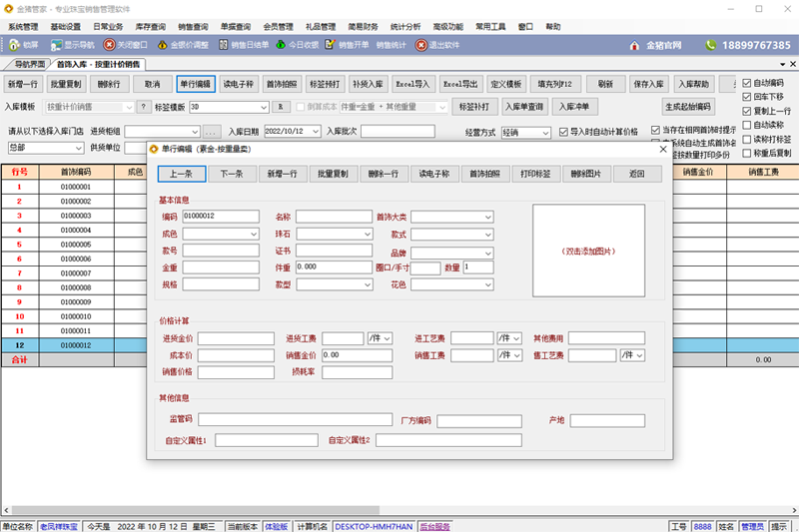Open the 会员管理 menu

(x=278, y=27)
